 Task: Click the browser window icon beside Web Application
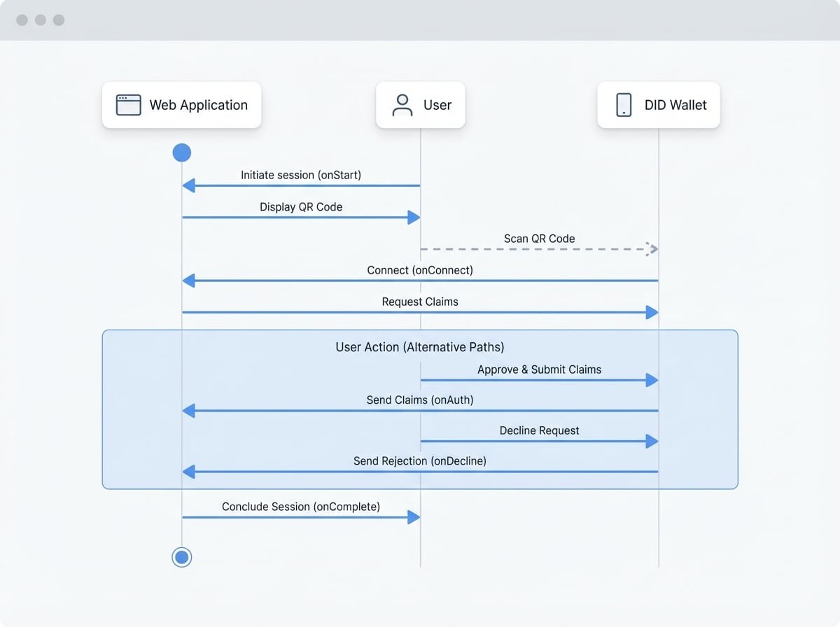[x=128, y=105]
